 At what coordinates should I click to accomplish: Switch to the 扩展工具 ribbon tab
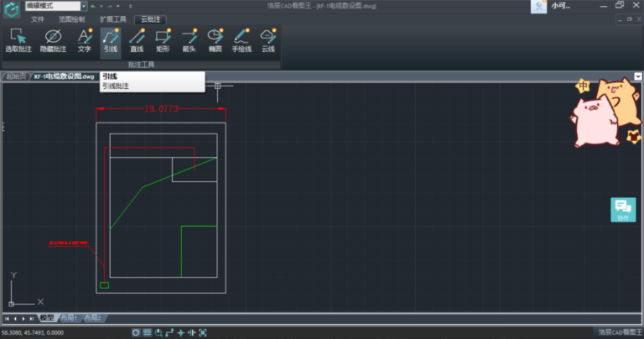coord(113,18)
